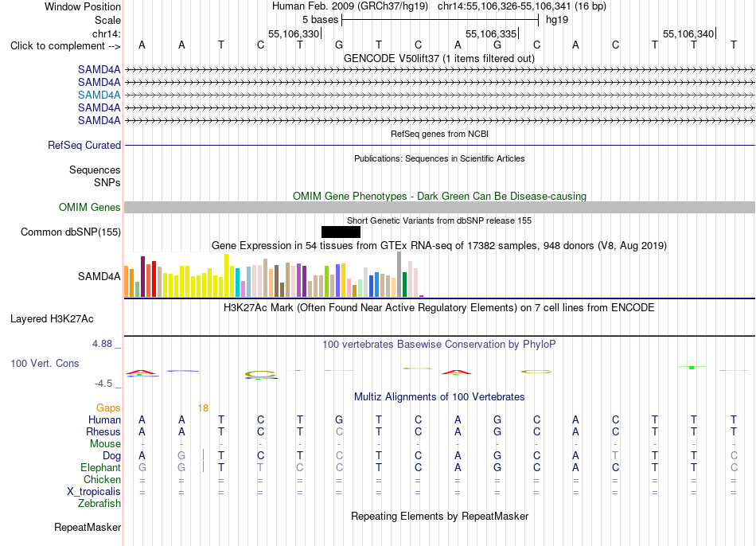Select the Rhesus alignment row label
756x546 pixels.
point(103,431)
